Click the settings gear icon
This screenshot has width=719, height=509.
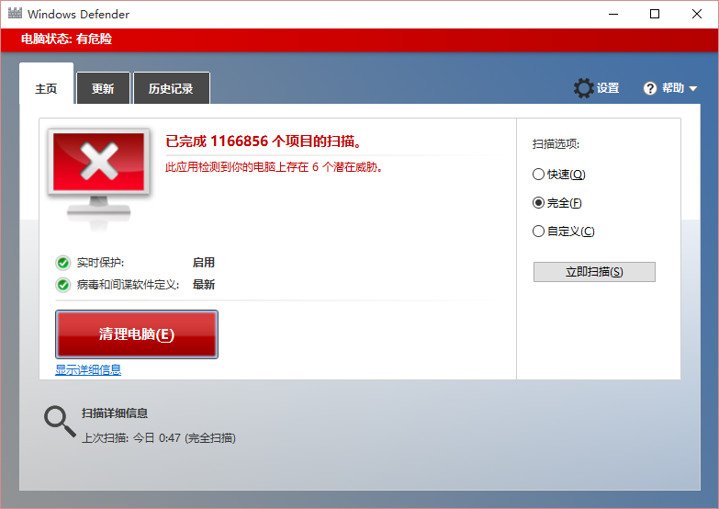[x=583, y=88]
